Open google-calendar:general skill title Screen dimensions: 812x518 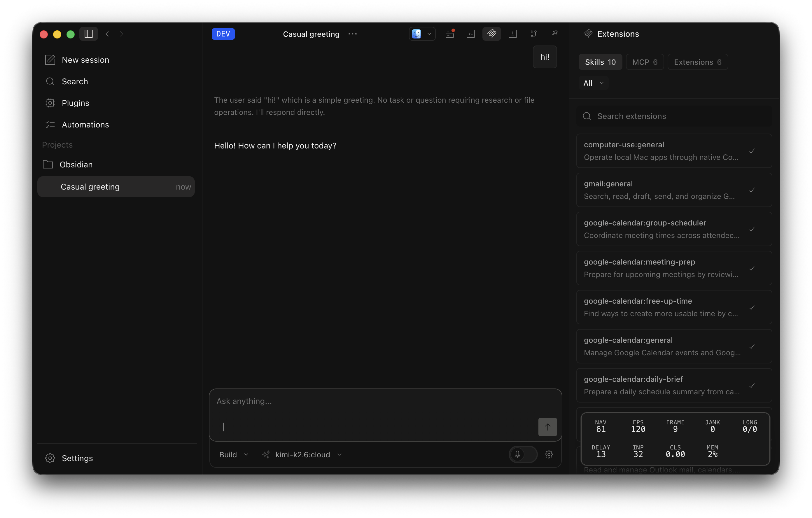[628, 340]
